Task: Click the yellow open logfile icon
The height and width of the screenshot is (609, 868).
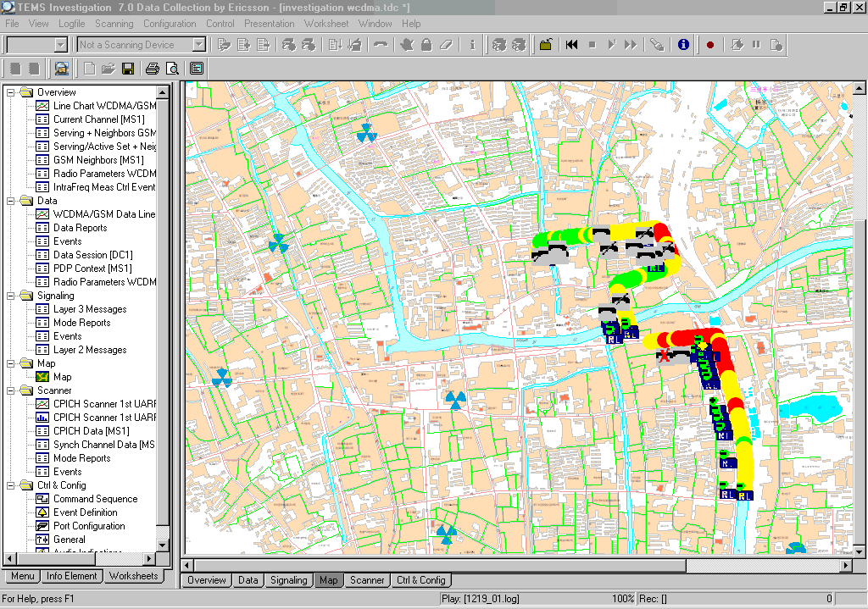Action: (546, 45)
